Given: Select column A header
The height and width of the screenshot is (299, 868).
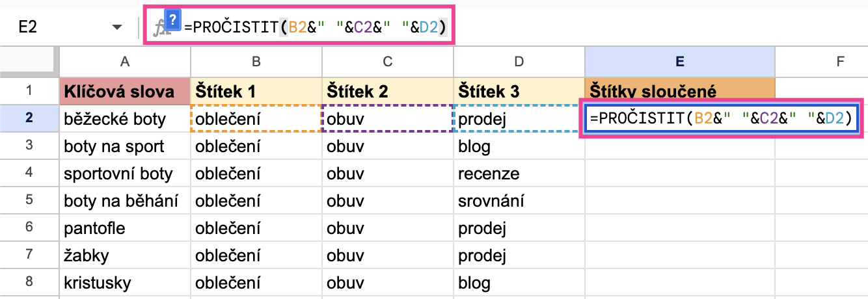Looking at the screenshot, I should point(126,62).
